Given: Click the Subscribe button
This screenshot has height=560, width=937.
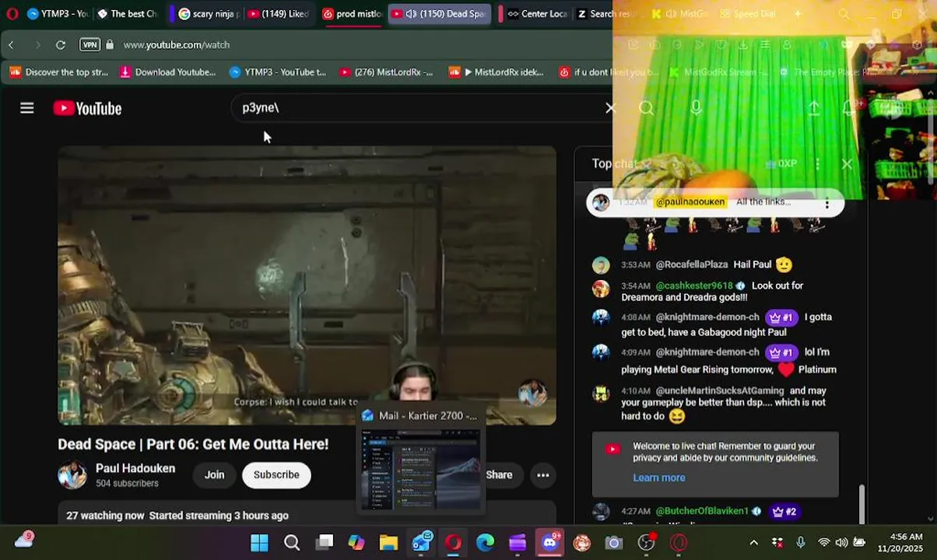Looking at the screenshot, I should [276, 474].
